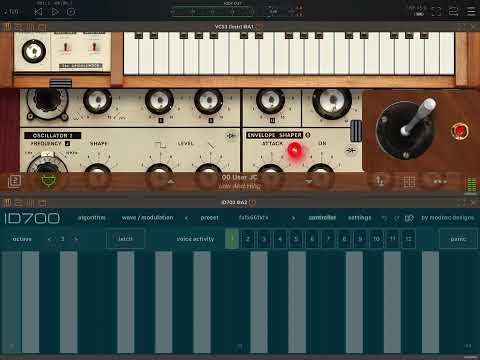Click the jack icon beside Oscillator 2 level

231,136
